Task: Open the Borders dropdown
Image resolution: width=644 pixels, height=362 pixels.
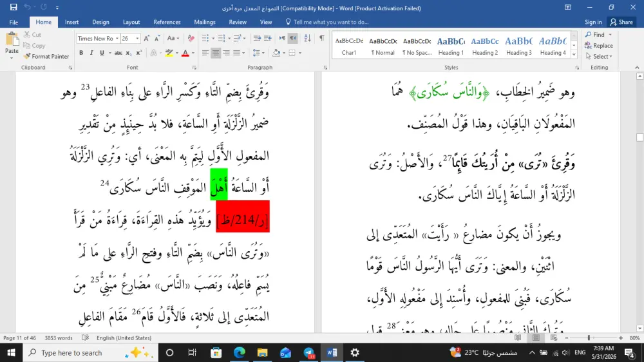Action: click(x=299, y=53)
